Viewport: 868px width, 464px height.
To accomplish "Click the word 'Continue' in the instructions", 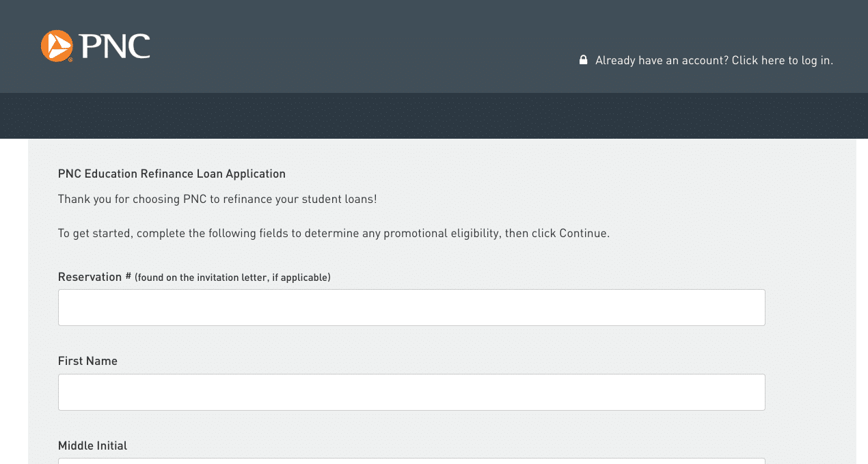I will (582, 233).
